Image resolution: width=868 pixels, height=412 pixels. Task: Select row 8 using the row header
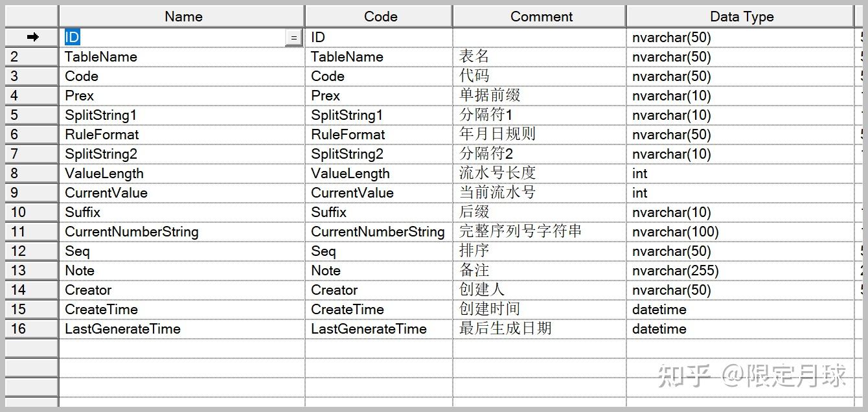coord(32,174)
